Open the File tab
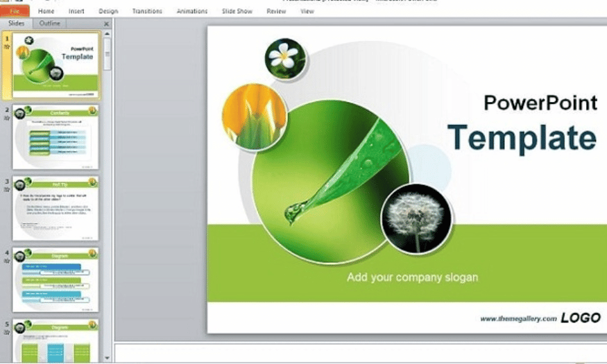Image resolution: width=607 pixels, height=364 pixels. coord(15,11)
